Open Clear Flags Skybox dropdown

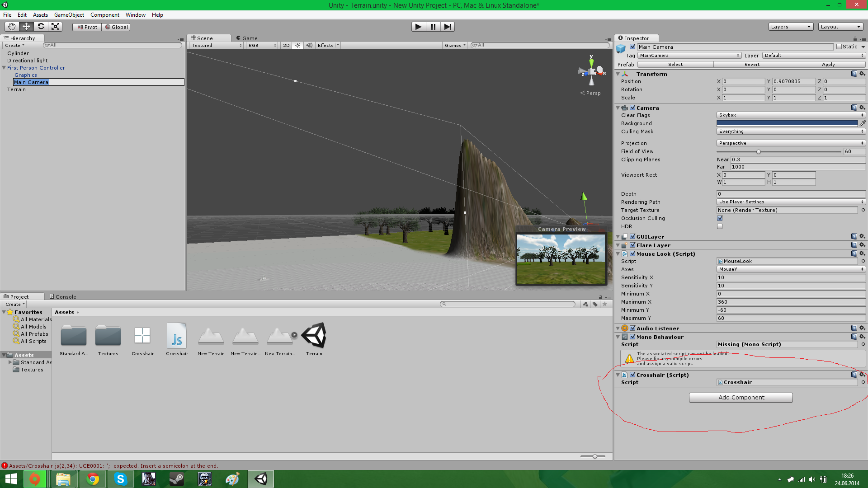[791, 115]
